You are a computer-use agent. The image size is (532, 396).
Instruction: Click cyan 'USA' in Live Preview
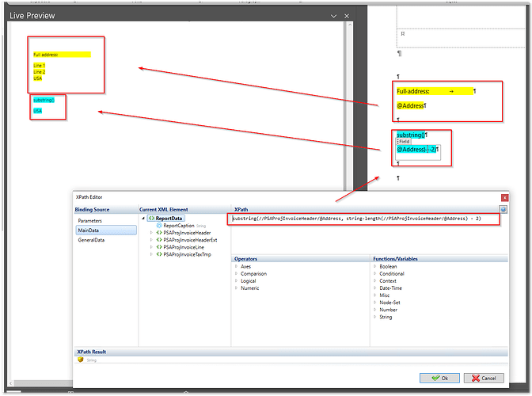(37, 111)
